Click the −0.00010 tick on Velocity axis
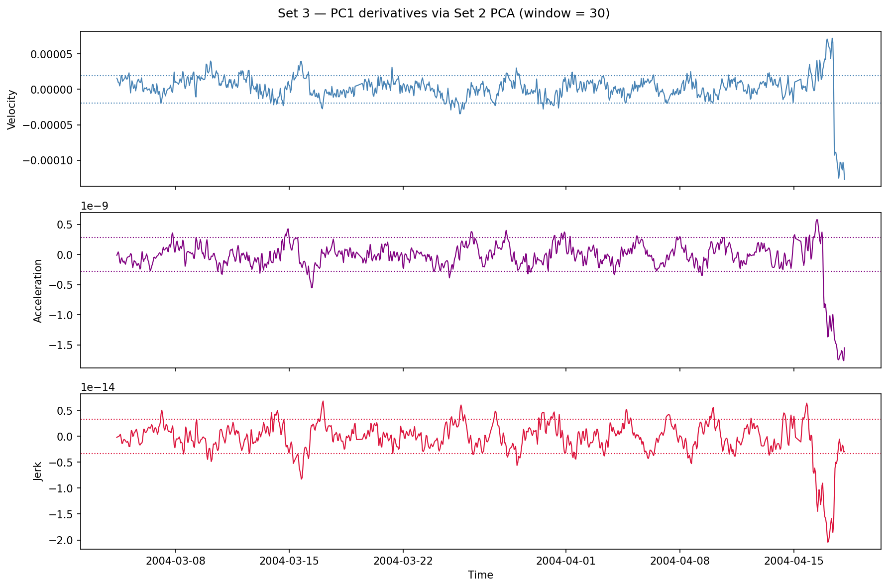 tap(51, 160)
